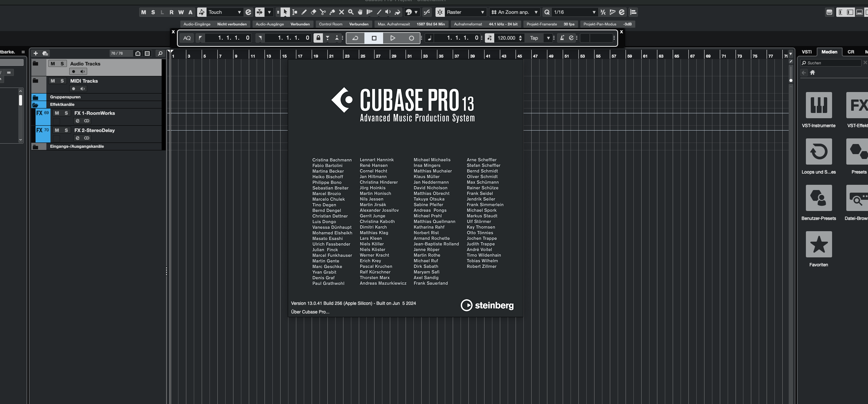Select the Raster snap icon
Screen dimensions: 868x404
tap(440, 12)
